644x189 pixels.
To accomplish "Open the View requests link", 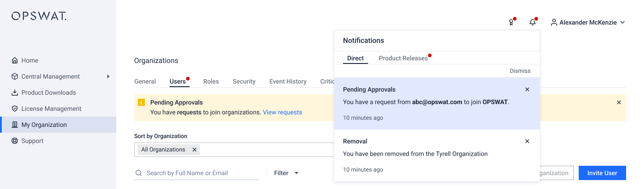I will [x=282, y=112].
